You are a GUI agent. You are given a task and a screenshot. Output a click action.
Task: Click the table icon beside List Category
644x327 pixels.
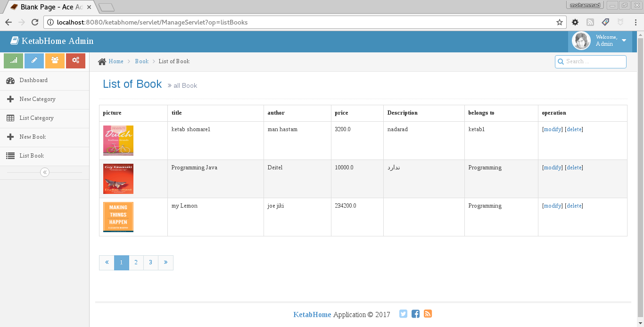pyautogui.click(x=10, y=118)
